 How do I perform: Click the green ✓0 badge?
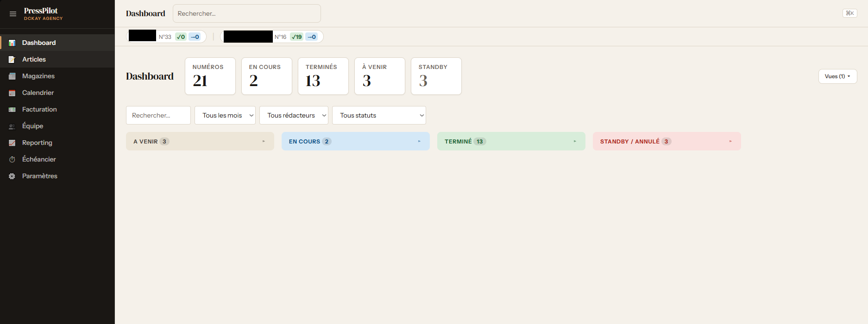pyautogui.click(x=181, y=37)
